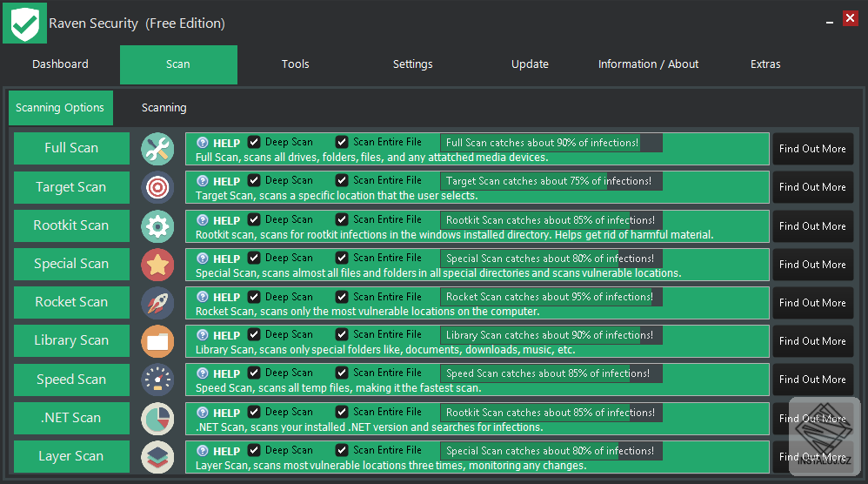Click Target Scan 75% infections progress bar
Viewport: 868px width, 484px height.
click(551, 181)
